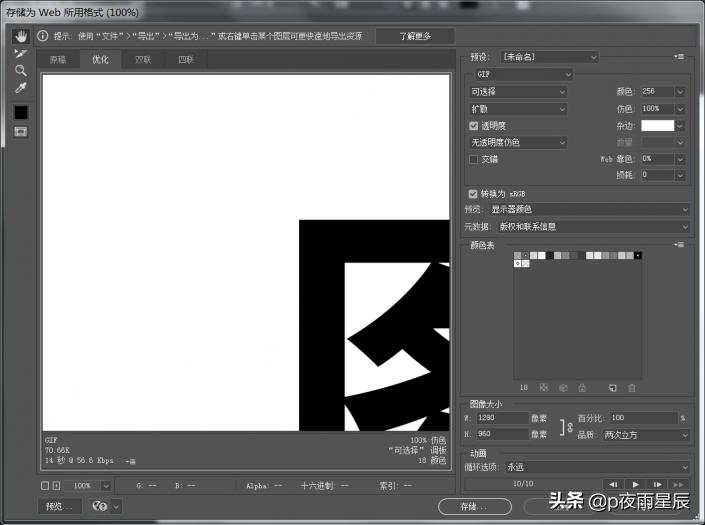Select the first gray swatch in color table
Image resolution: width=705 pixels, height=525 pixels.
point(518,255)
